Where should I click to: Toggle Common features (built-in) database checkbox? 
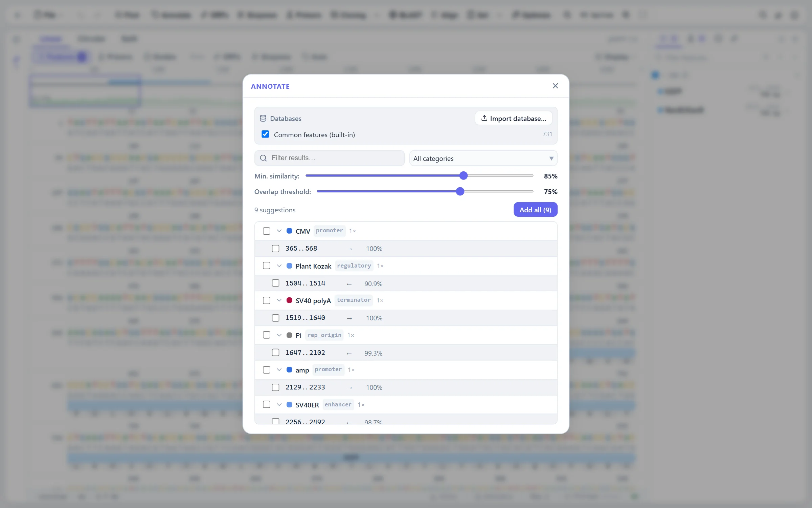click(265, 134)
